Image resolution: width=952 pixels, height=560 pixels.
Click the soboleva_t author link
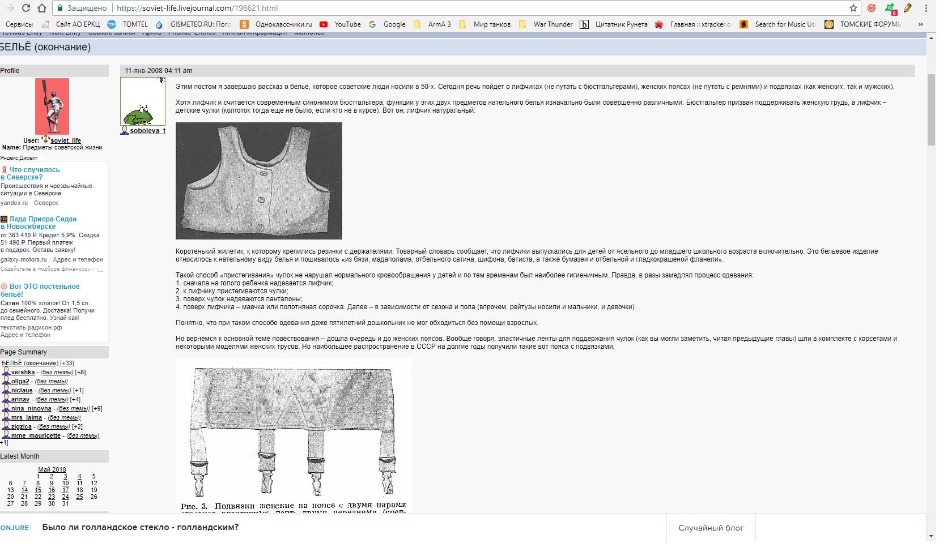tap(147, 131)
